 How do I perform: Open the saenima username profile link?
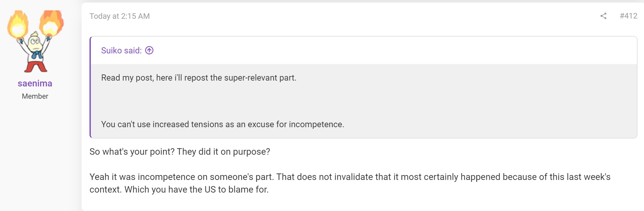[x=35, y=83]
